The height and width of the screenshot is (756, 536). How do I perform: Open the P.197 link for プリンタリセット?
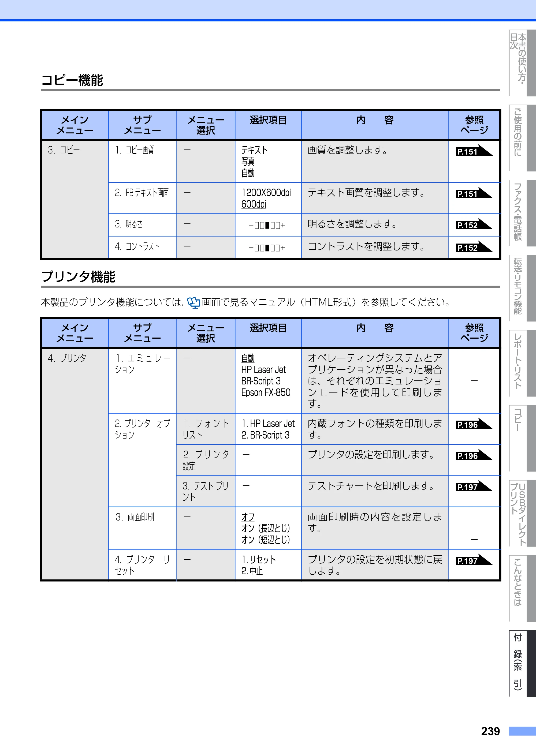[474, 560]
